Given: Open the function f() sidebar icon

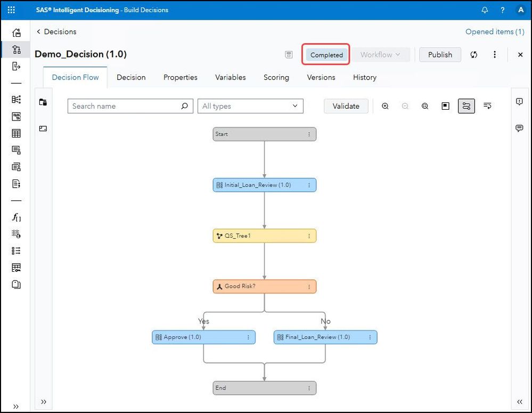Looking at the screenshot, I should click(x=17, y=217).
